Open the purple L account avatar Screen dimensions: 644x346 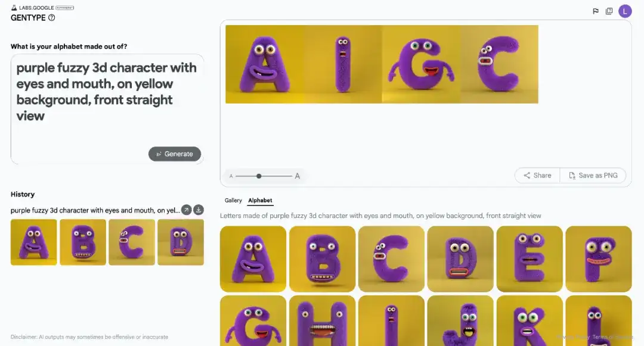[x=625, y=11]
